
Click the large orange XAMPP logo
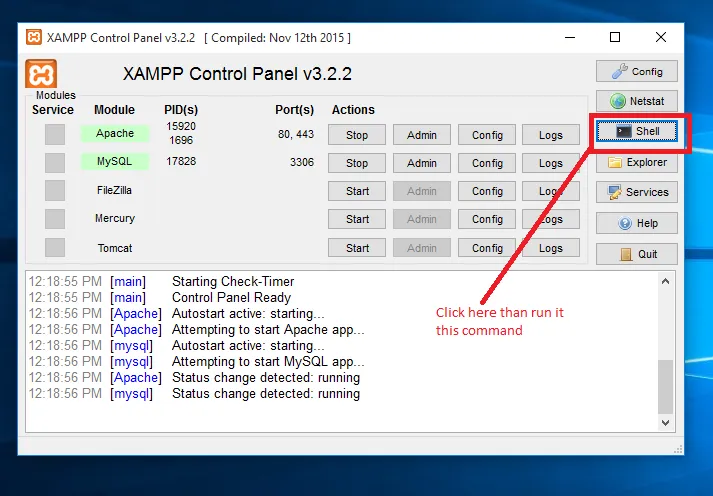[x=41, y=74]
